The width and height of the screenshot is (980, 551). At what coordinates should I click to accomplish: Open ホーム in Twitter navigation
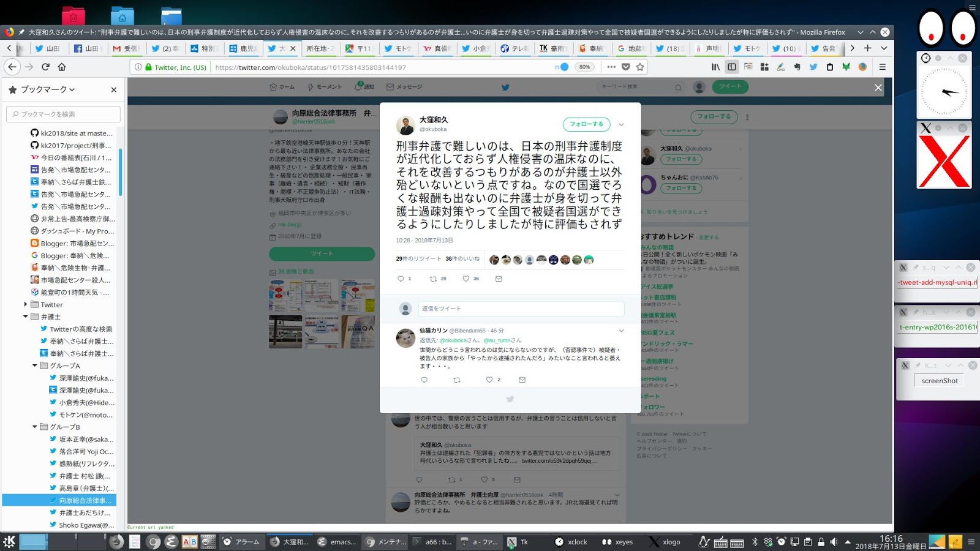pyautogui.click(x=282, y=87)
